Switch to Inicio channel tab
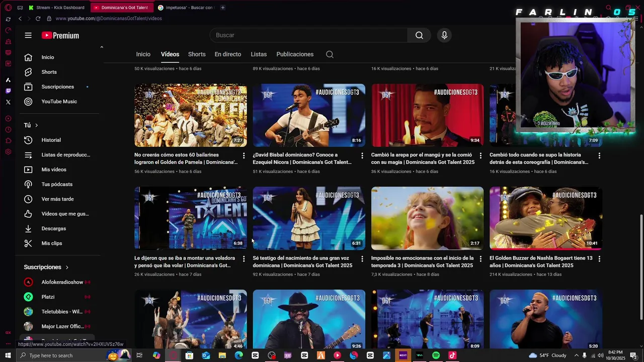This screenshot has height=362, width=644. pyautogui.click(x=143, y=54)
